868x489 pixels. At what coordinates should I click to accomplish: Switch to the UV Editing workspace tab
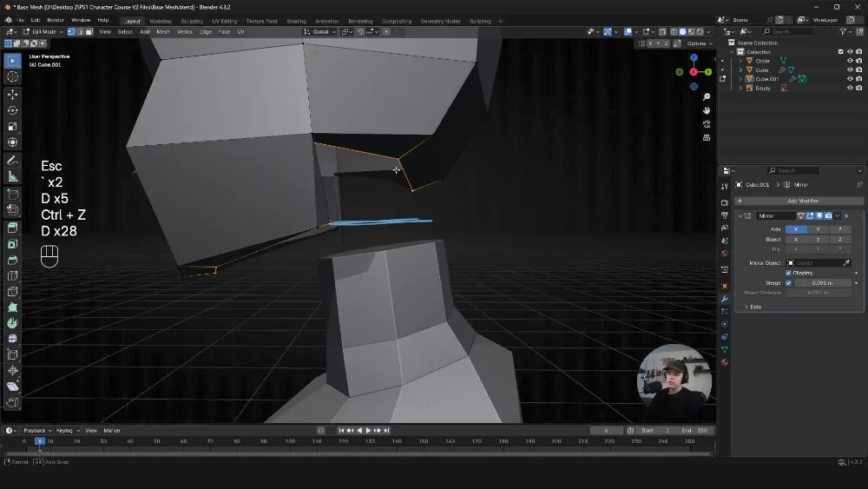click(x=224, y=21)
